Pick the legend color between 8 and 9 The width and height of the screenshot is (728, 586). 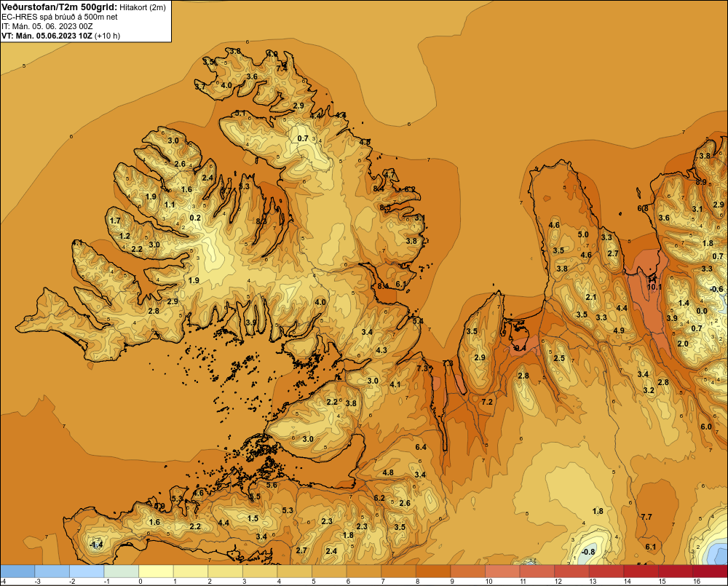(433, 571)
